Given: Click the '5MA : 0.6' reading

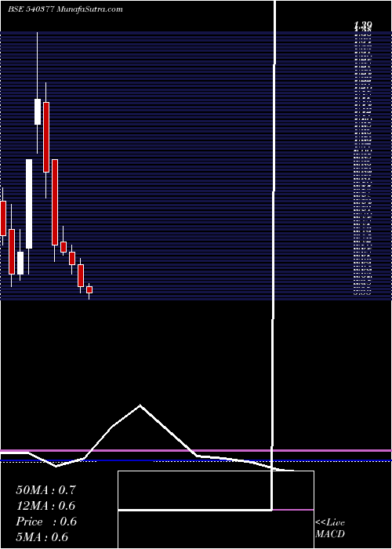Looking at the screenshot, I should pyautogui.click(x=42, y=537).
